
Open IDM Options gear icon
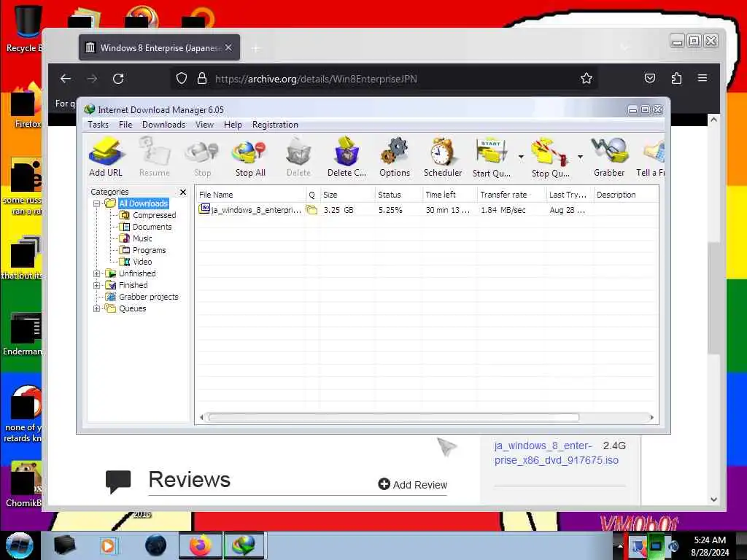[x=395, y=157]
